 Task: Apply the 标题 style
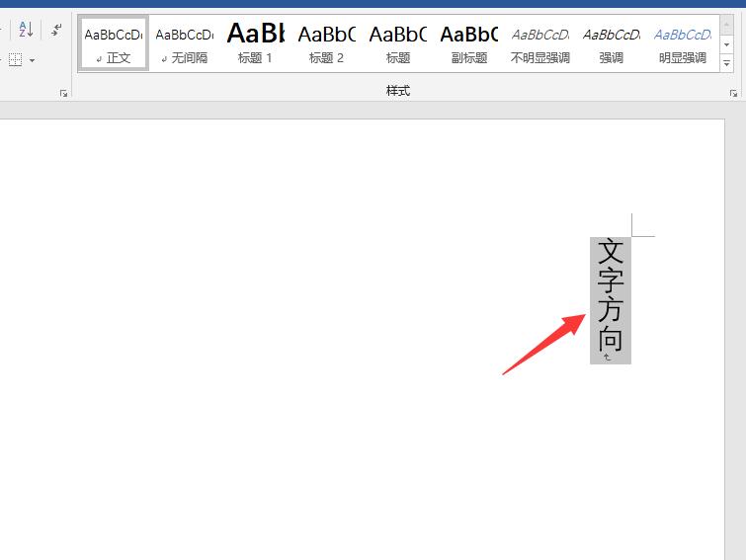pyautogui.click(x=398, y=44)
